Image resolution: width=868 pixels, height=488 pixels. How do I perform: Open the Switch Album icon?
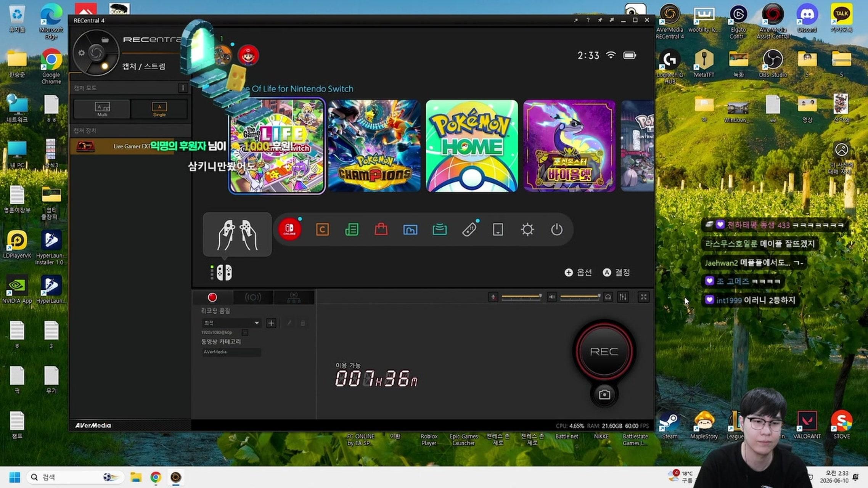410,230
